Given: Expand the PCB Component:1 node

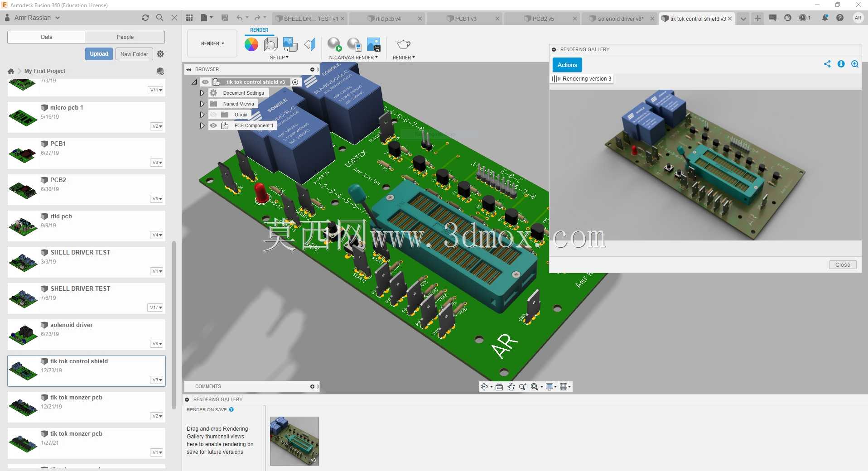Looking at the screenshot, I should tap(202, 125).
